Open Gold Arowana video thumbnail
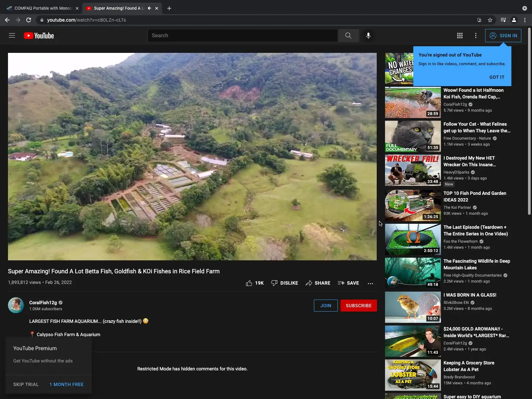The height and width of the screenshot is (399, 532). point(413,341)
